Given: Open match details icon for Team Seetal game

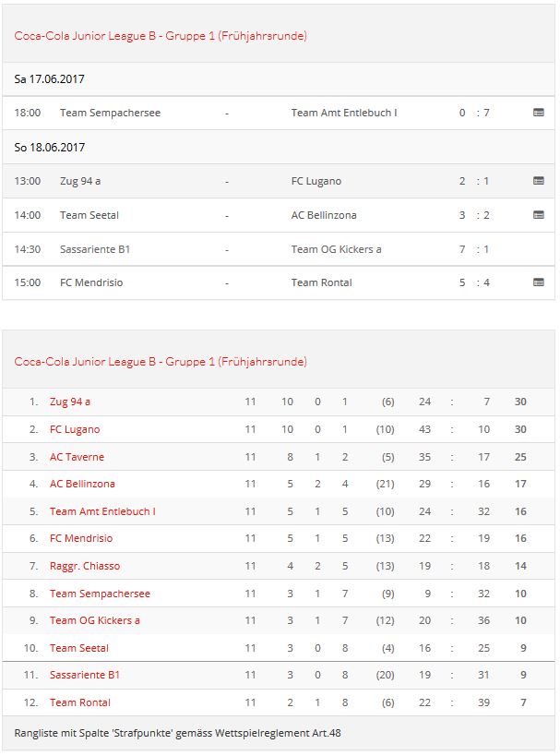Looking at the screenshot, I should pyautogui.click(x=539, y=215).
